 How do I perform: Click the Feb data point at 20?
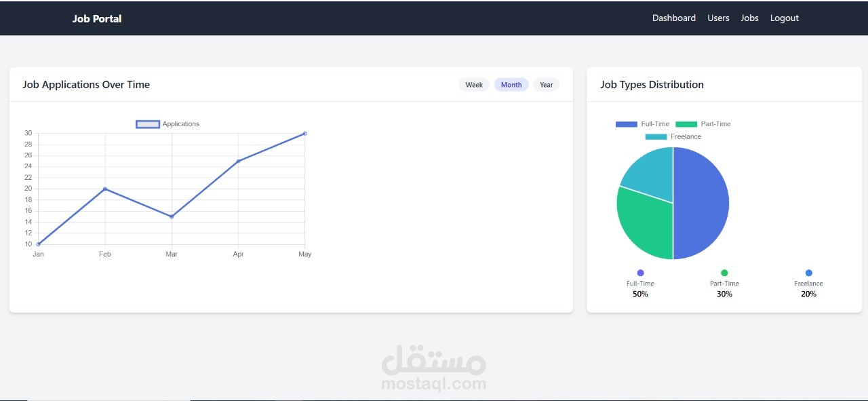point(105,189)
